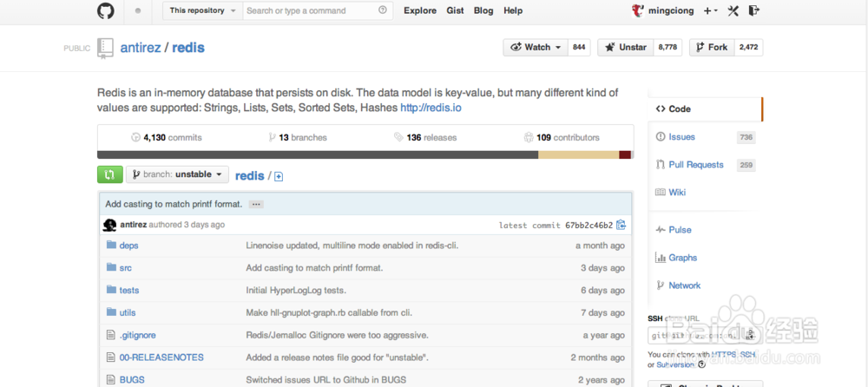Open the antirez owner link
This screenshot has width=868, height=387.
tap(141, 48)
